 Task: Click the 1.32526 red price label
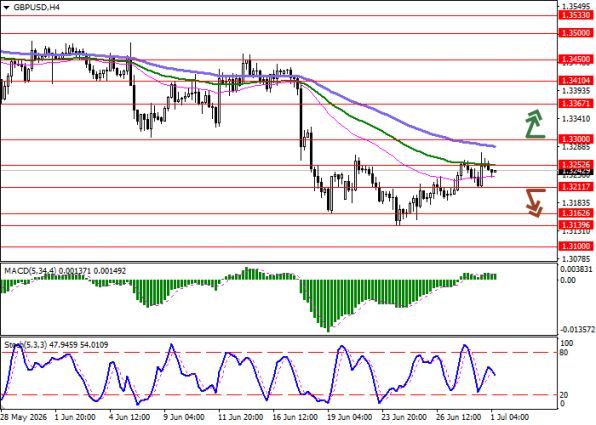pos(576,165)
